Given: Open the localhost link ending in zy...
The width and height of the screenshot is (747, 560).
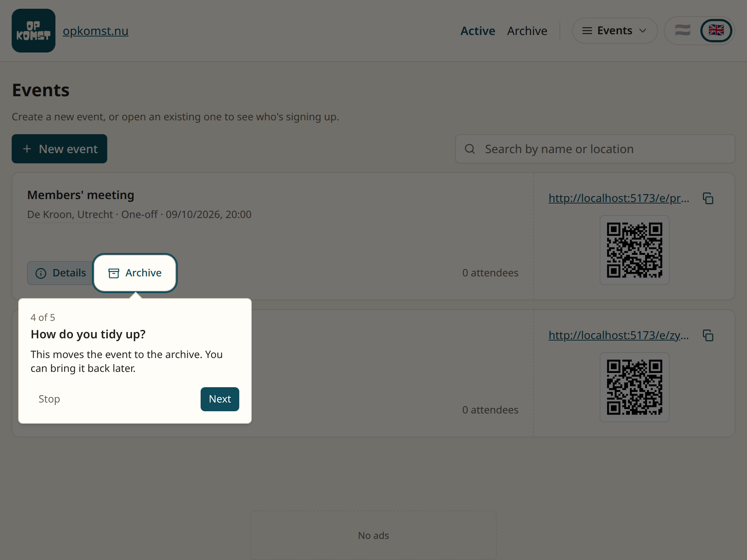Looking at the screenshot, I should click(x=619, y=335).
